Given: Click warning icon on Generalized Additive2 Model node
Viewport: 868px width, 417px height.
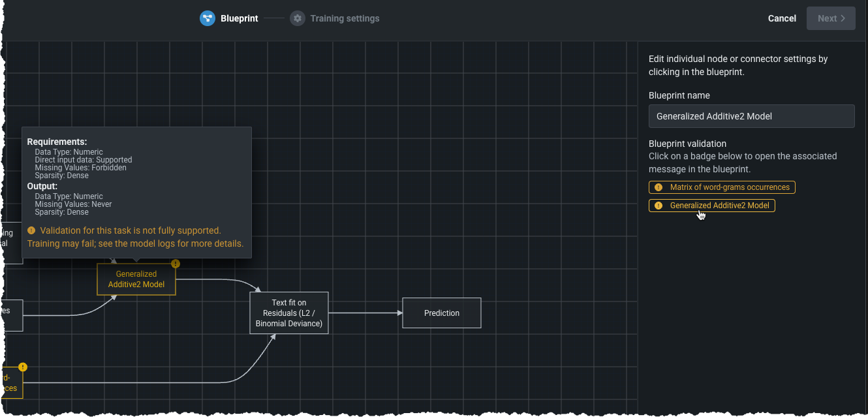Looking at the screenshot, I should (x=175, y=264).
